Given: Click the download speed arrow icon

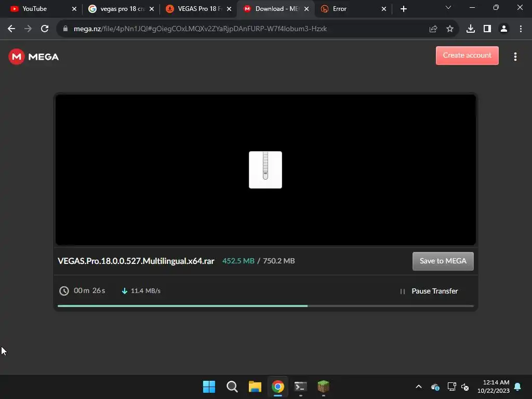Looking at the screenshot, I should (x=125, y=291).
